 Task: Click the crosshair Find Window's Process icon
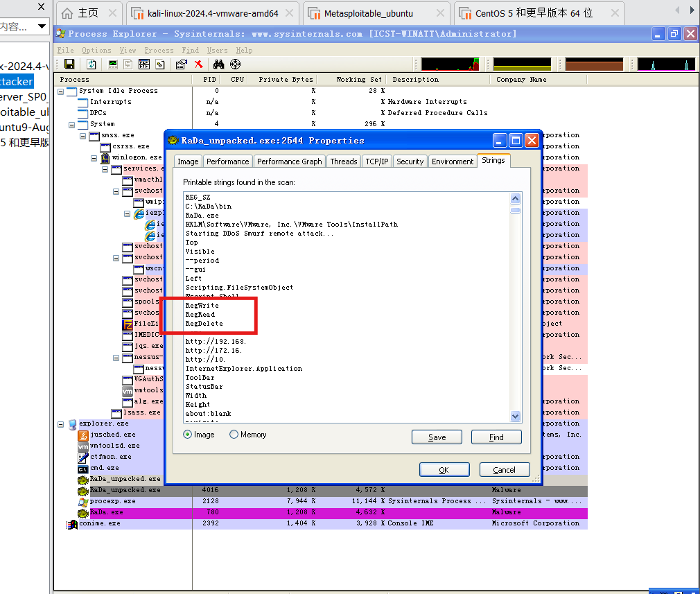click(235, 64)
